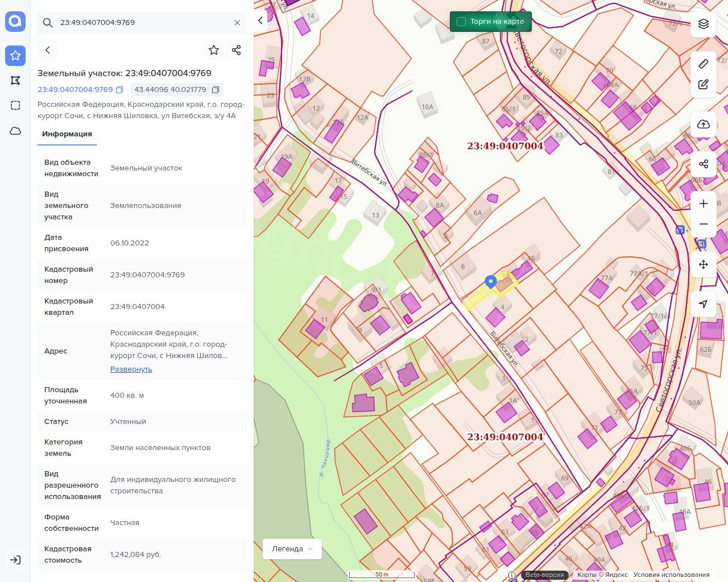Switch to the Информация tab
The image size is (728, 582).
pos(67,134)
